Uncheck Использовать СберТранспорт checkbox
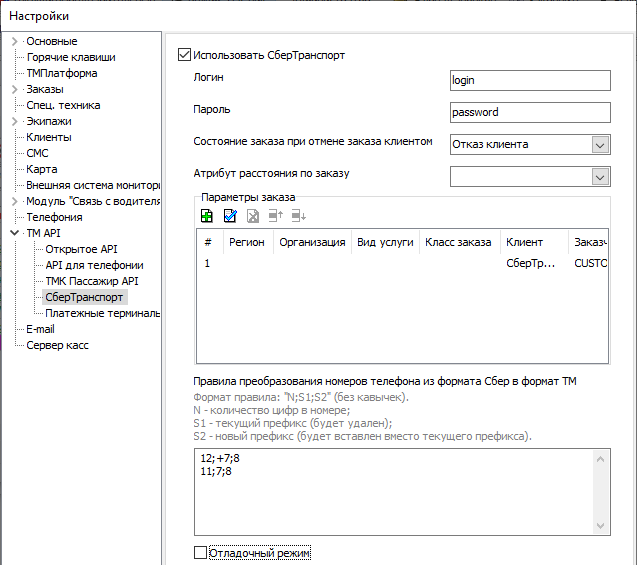This screenshot has width=637, height=565. click(184, 55)
